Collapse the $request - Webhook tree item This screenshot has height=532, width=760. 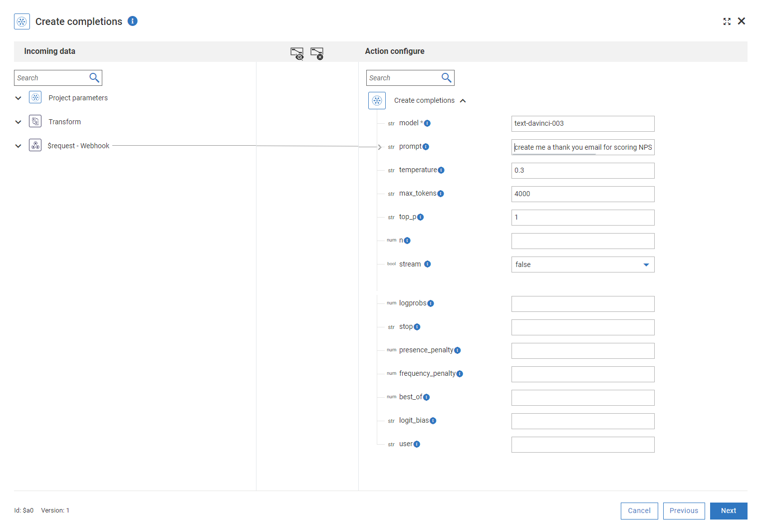(x=18, y=145)
